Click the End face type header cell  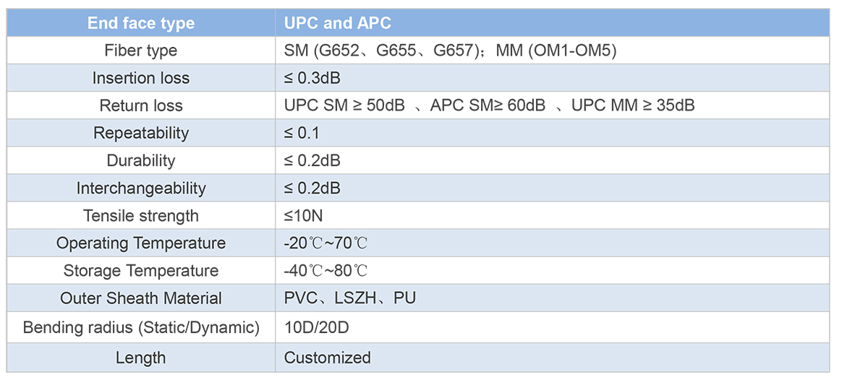click(141, 23)
